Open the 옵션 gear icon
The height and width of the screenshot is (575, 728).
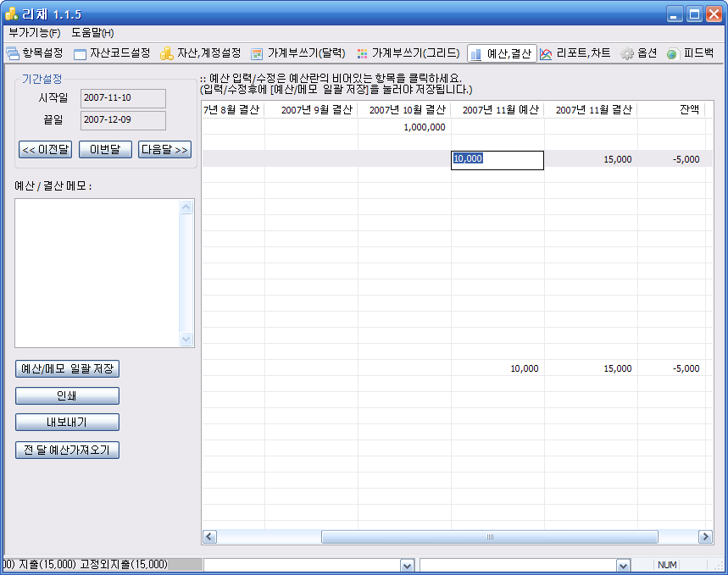627,53
